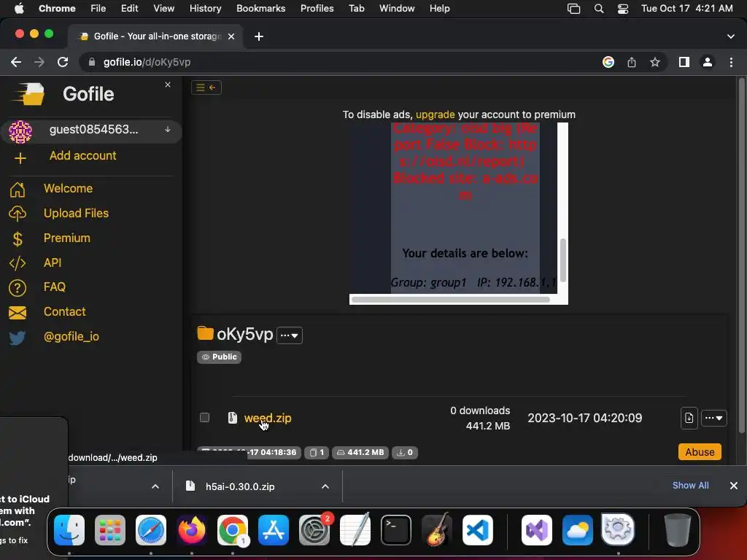Click the plus icon beside Add account

[x=20, y=158]
